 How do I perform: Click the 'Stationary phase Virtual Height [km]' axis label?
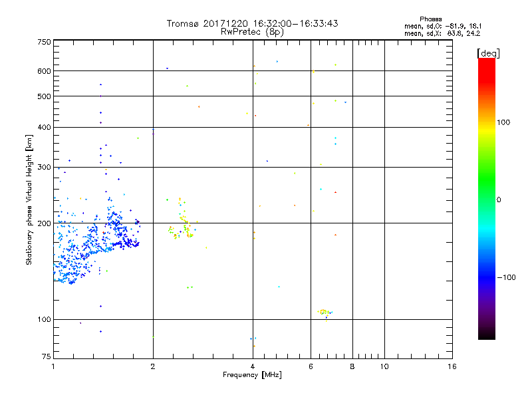coord(29,200)
